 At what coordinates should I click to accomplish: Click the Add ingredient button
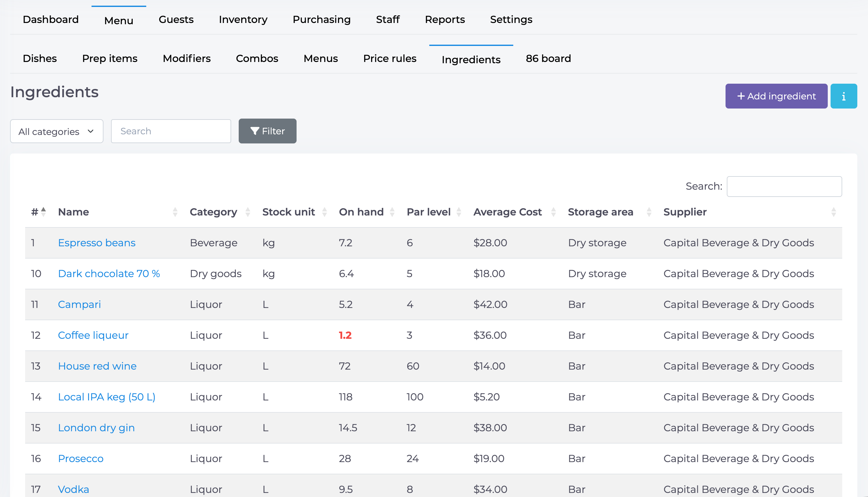776,96
